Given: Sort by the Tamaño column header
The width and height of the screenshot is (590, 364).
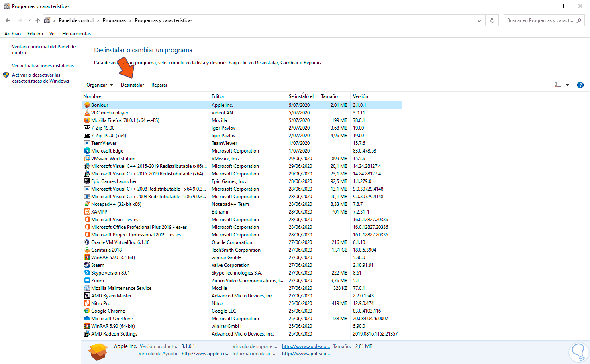Looking at the screenshot, I should point(334,96).
